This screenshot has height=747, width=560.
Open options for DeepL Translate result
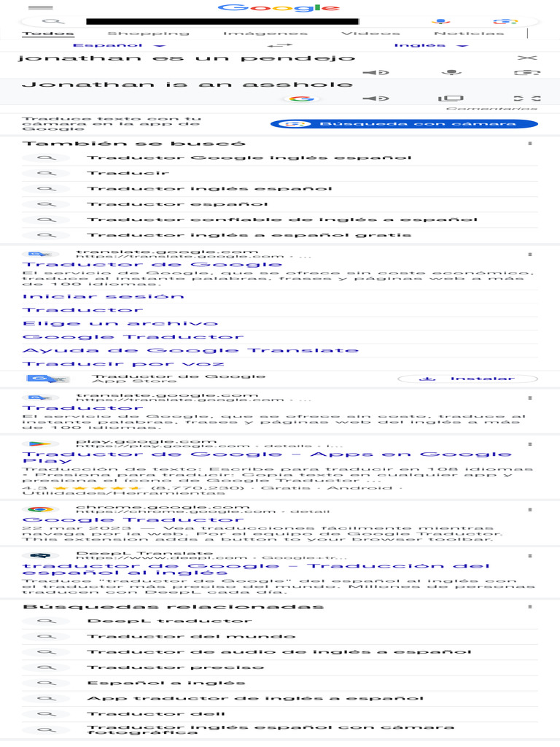click(x=530, y=556)
